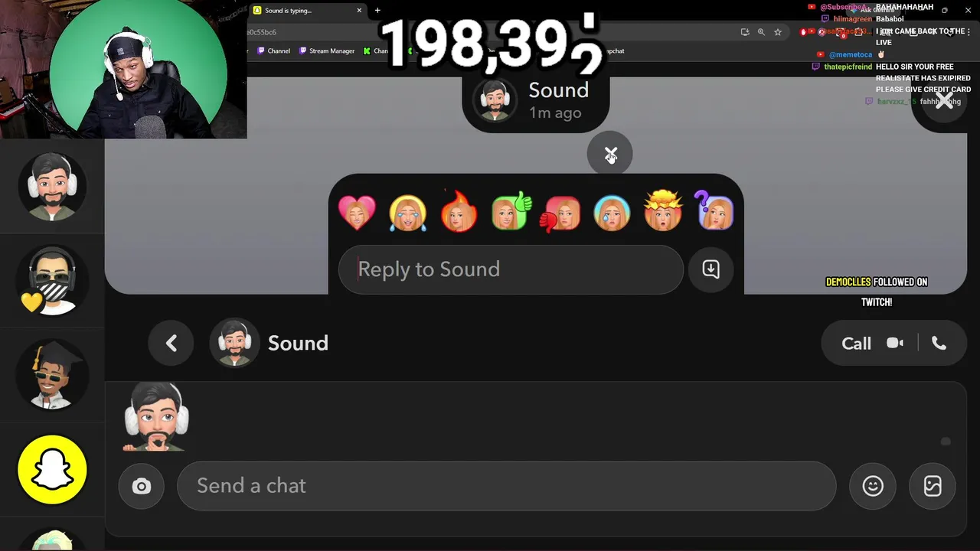Open the Stream Manager bookmark
Screen dimensions: 980x551
[327, 51]
